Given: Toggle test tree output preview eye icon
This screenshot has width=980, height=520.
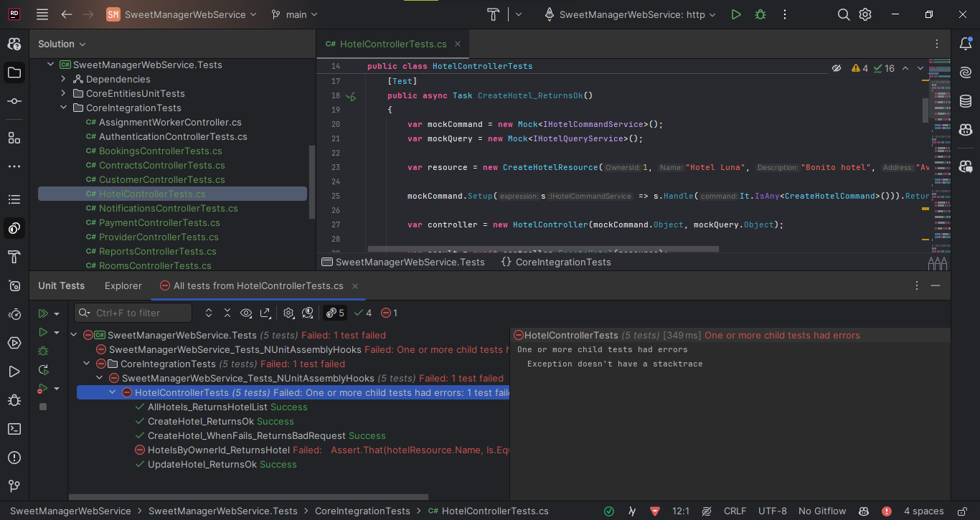Looking at the screenshot, I should [x=246, y=313].
